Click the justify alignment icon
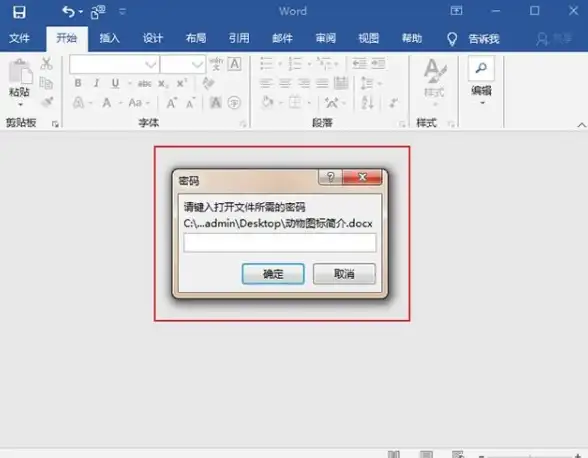The height and width of the screenshot is (458, 588). [322, 83]
